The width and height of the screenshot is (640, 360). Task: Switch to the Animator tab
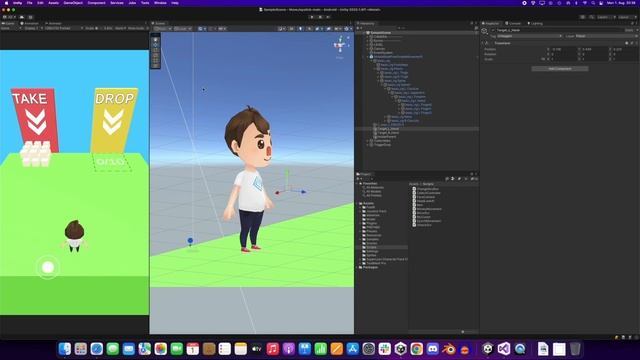[53, 23]
